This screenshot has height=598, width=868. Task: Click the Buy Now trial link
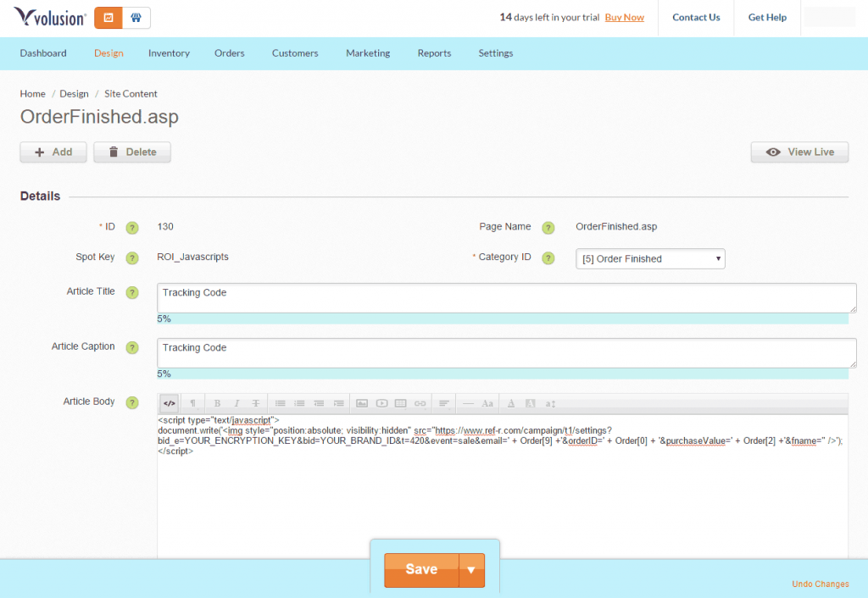coord(624,16)
